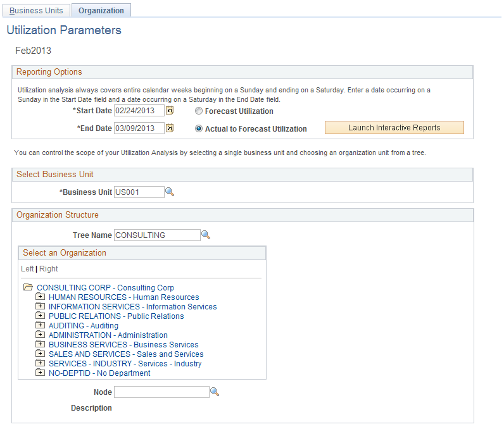The height and width of the screenshot is (429, 504).
Task: Expand the ADMINISTRATION node
Action: (x=40, y=334)
